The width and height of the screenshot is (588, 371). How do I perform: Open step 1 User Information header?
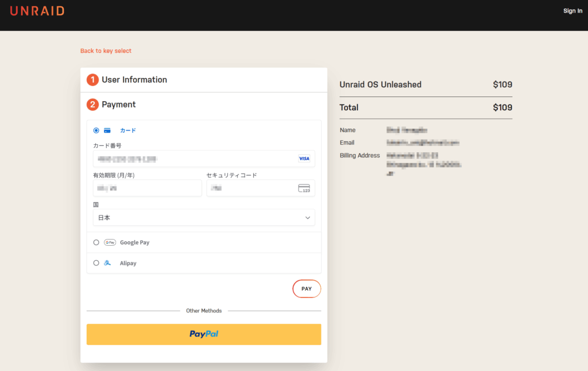(x=204, y=79)
